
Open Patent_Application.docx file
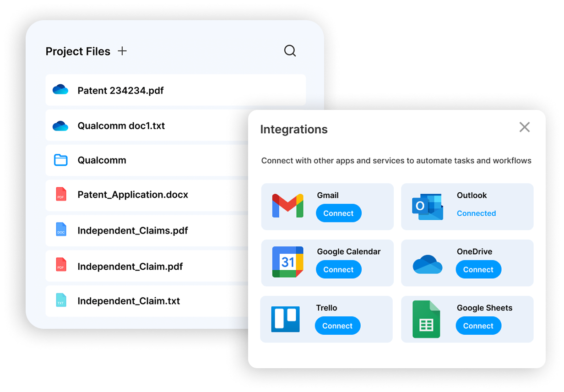146,195
